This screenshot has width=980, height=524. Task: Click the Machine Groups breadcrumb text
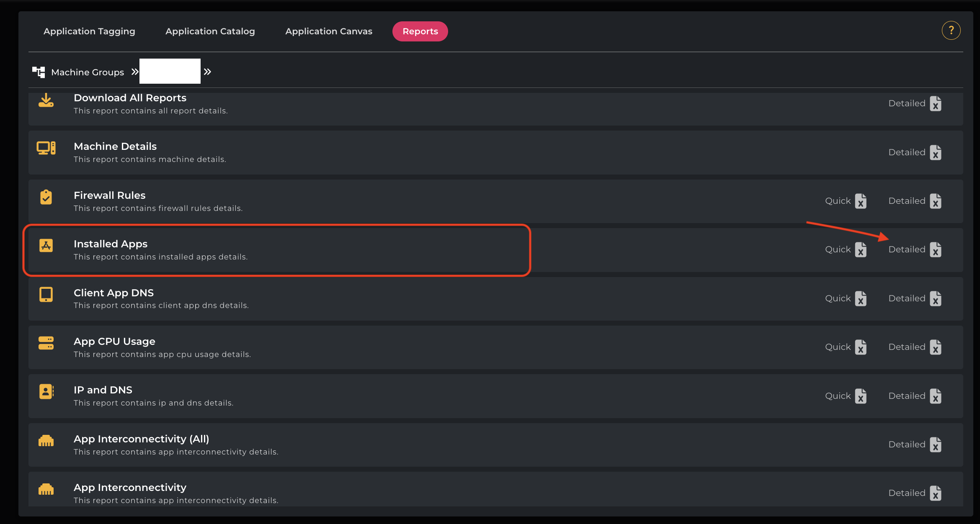pyautogui.click(x=88, y=72)
